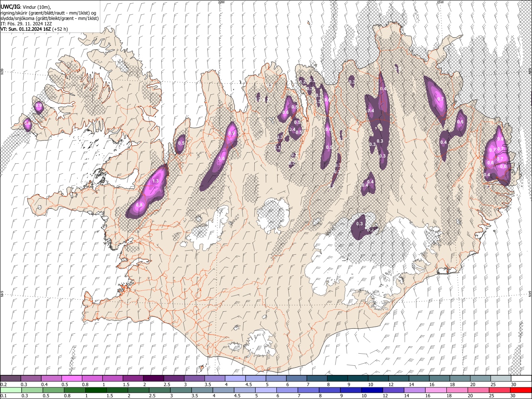Click the 'slydda/snjókoma' description line in the header
Screen dimensions: 532x399
(x=49, y=18)
